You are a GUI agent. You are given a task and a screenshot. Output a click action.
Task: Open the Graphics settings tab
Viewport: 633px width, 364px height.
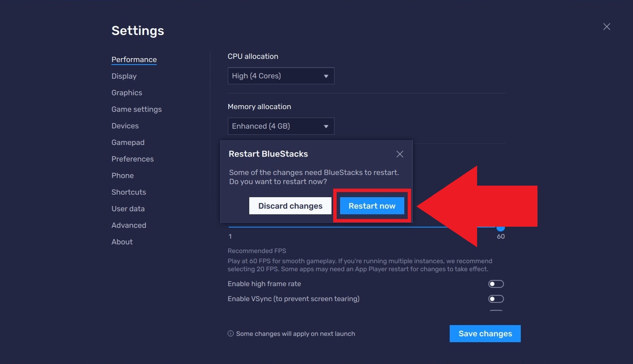tap(127, 93)
